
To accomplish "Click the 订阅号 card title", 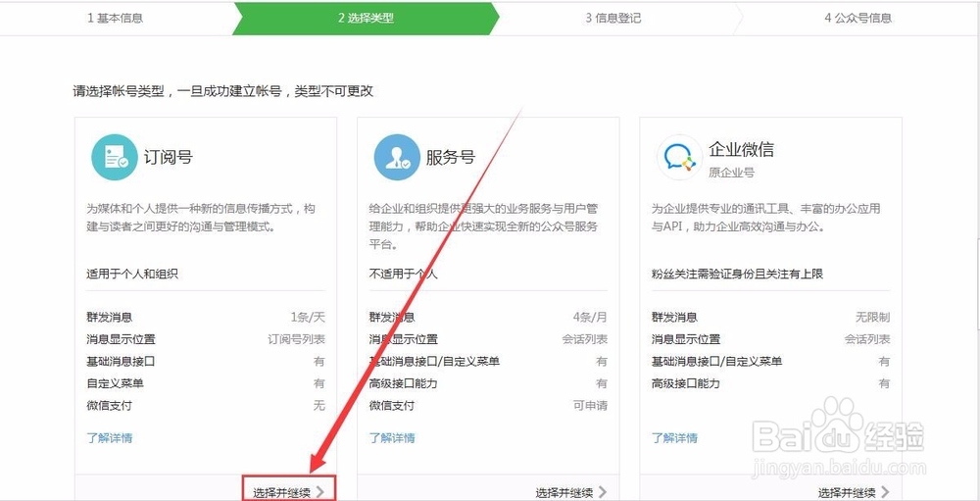I will pos(169,156).
